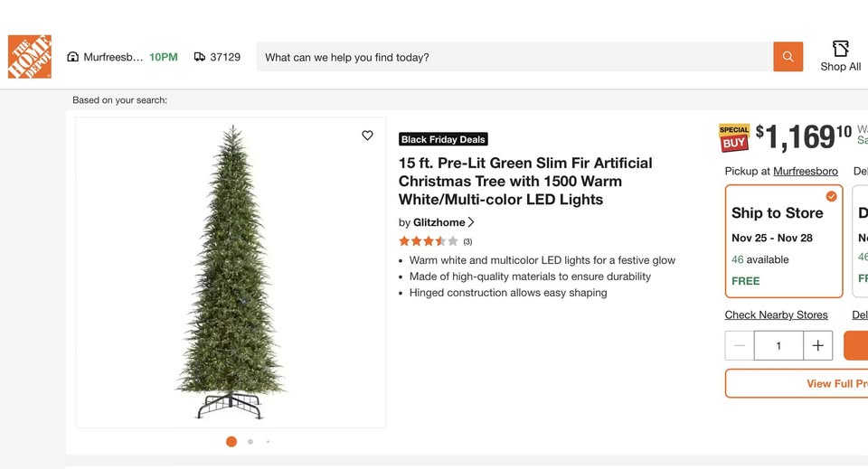
Task: Click the star rating for reviews
Action: (x=429, y=241)
